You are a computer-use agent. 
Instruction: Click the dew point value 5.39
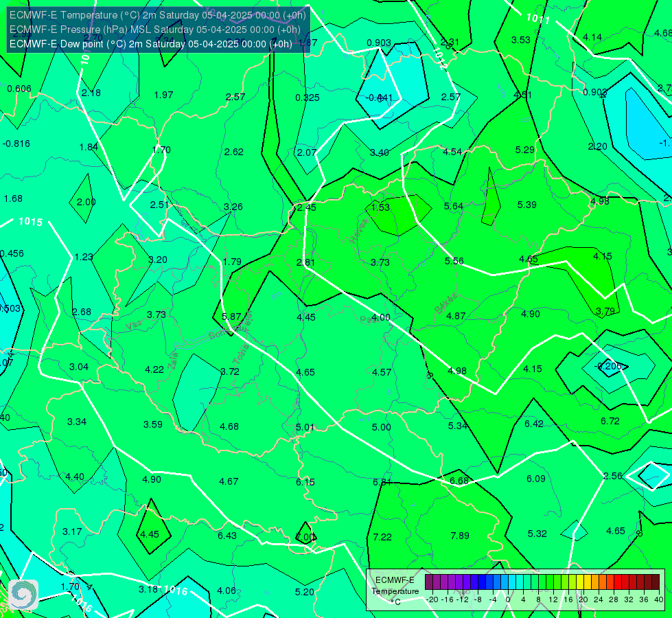(526, 205)
